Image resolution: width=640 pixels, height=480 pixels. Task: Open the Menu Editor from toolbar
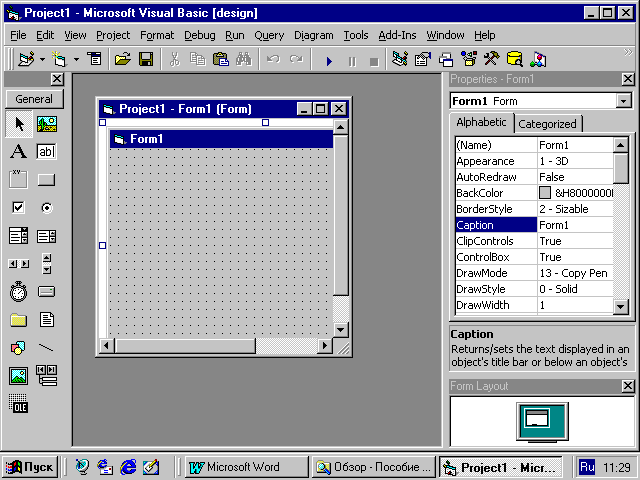coord(95,60)
